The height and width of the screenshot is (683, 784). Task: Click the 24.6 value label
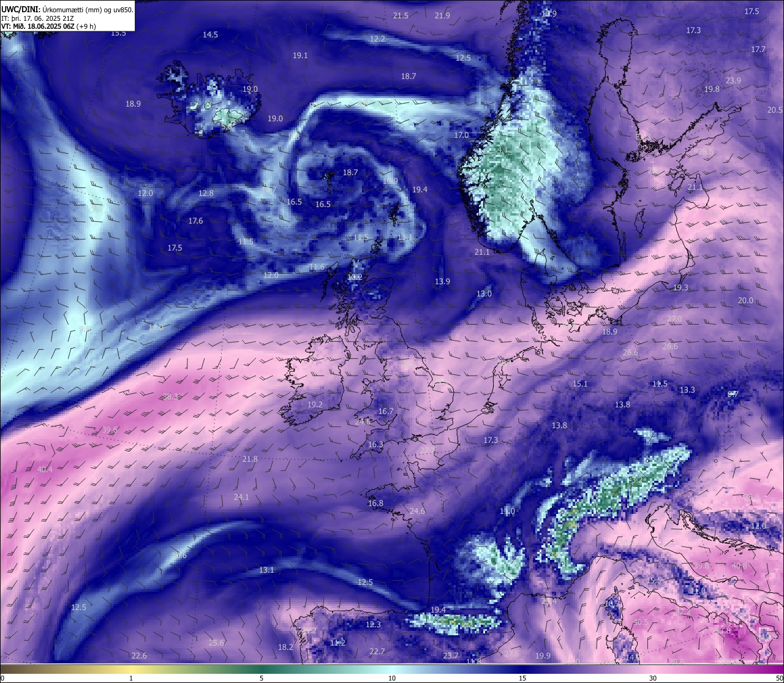[417, 511]
